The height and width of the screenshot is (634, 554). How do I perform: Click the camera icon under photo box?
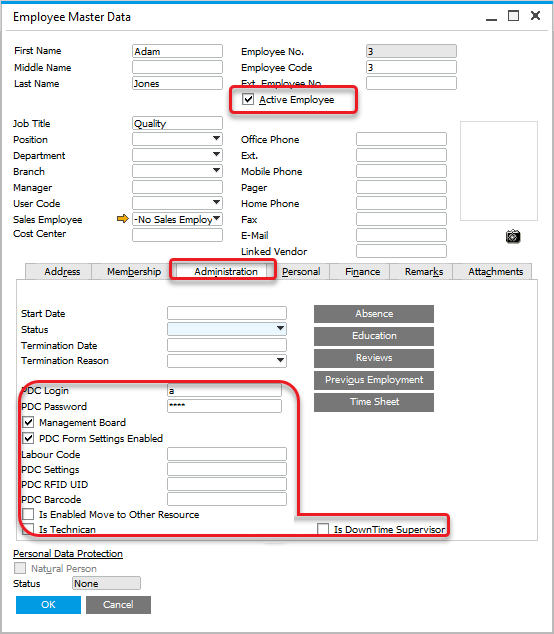pyautogui.click(x=513, y=236)
